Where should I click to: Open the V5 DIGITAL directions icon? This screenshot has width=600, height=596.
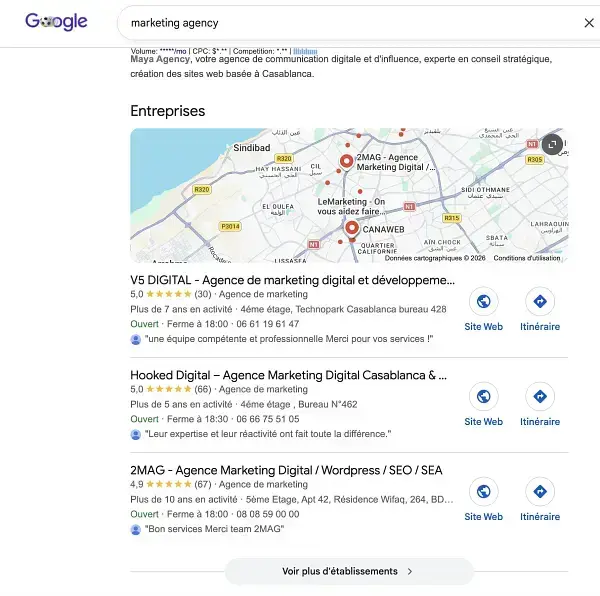(540, 301)
